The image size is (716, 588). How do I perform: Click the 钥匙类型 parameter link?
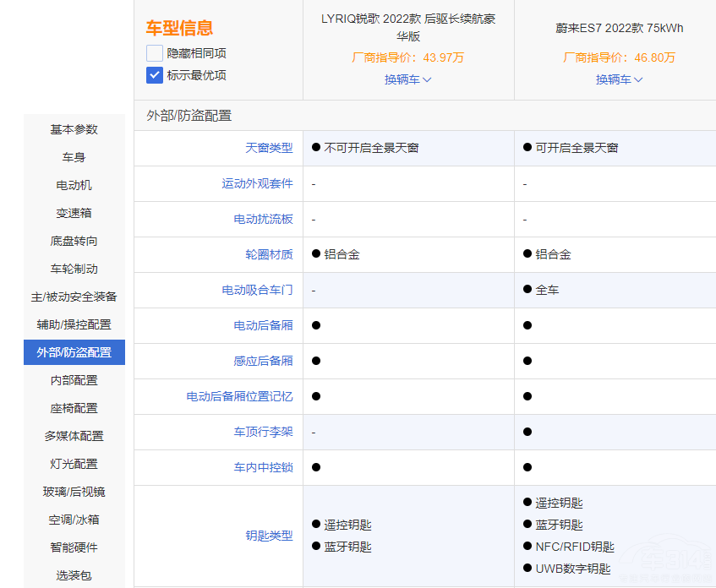269,536
